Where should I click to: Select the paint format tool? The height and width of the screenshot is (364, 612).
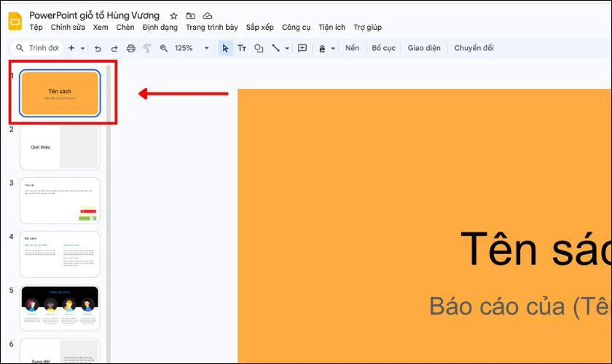coord(147,48)
